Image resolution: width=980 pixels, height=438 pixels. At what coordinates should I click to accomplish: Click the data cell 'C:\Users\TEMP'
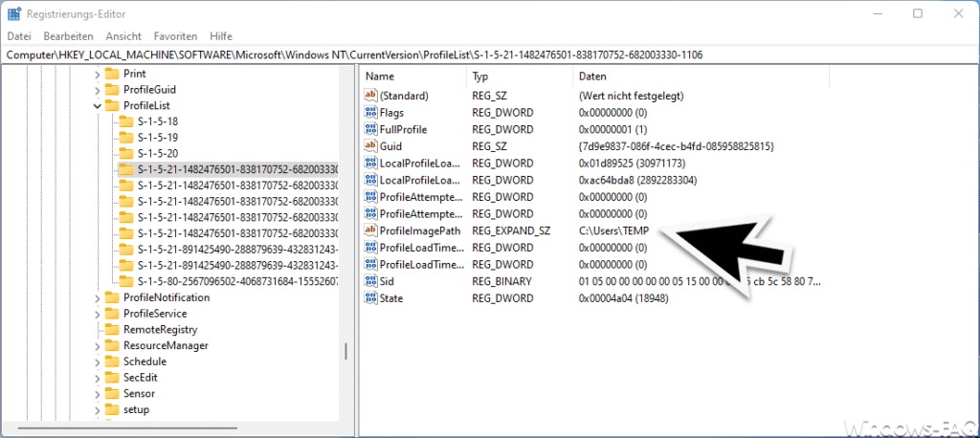613,230
